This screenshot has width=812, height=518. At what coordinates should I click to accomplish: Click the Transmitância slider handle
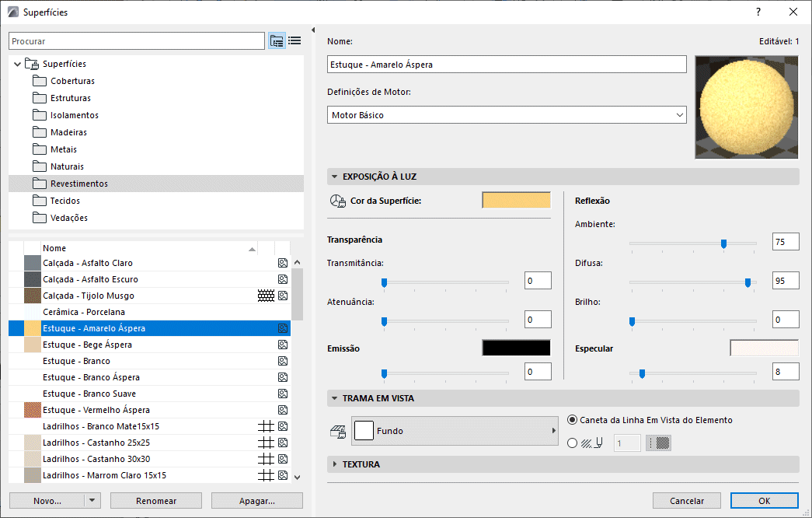point(385,282)
